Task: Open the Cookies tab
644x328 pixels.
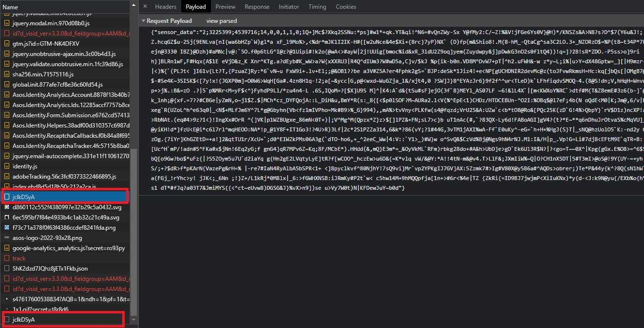Action: click(x=346, y=7)
